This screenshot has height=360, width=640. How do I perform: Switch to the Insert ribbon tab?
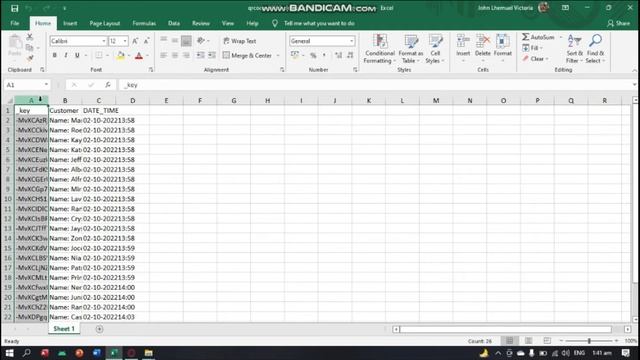tap(70, 23)
